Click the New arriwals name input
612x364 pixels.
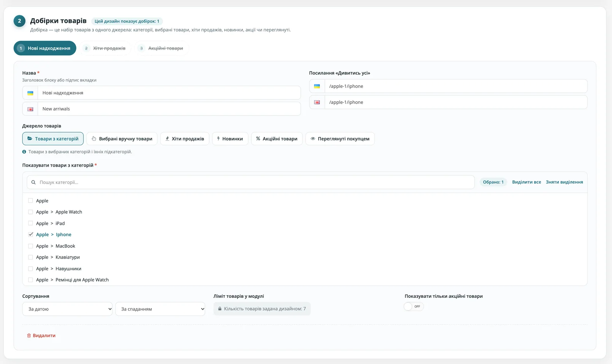pyautogui.click(x=169, y=109)
